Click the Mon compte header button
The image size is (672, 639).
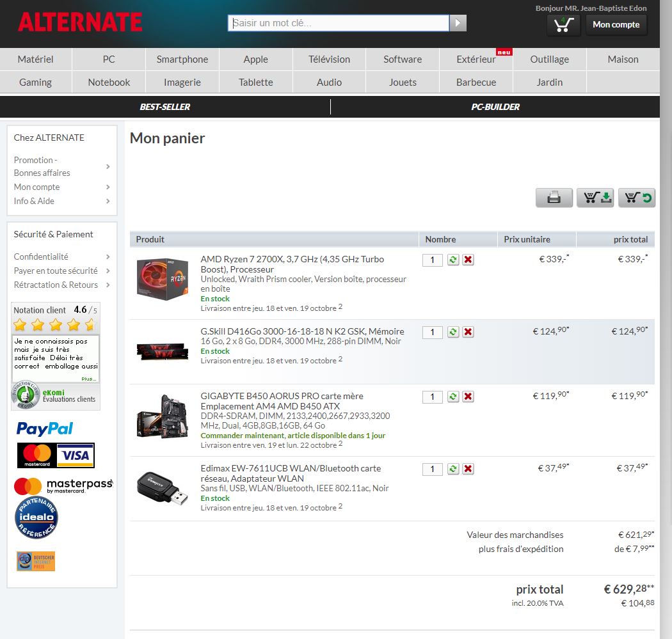[616, 25]
